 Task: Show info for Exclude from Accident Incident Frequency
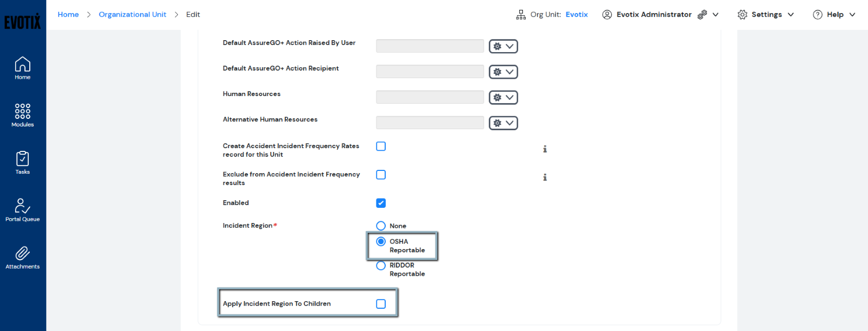tap(545, 177)
